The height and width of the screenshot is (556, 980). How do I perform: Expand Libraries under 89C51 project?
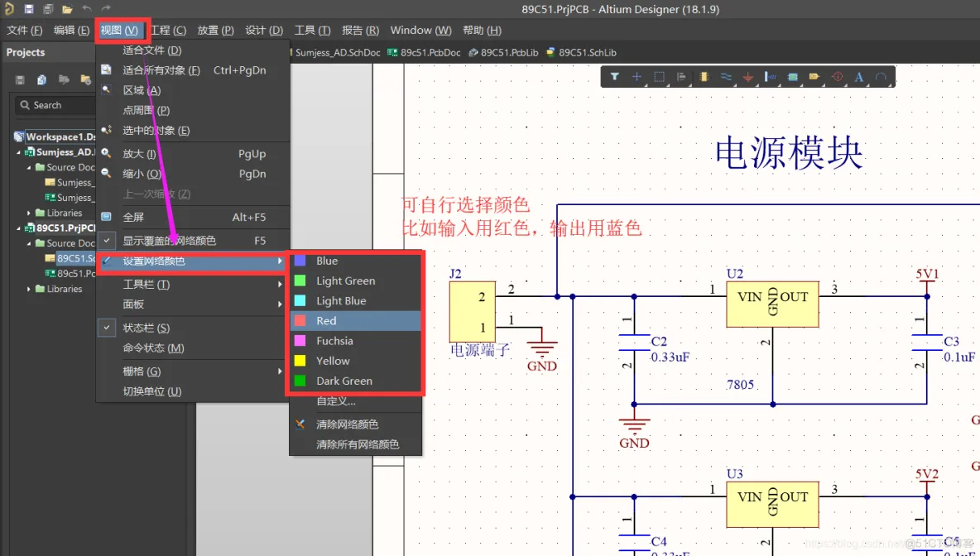pyautogui.click(x=29, y=289)
